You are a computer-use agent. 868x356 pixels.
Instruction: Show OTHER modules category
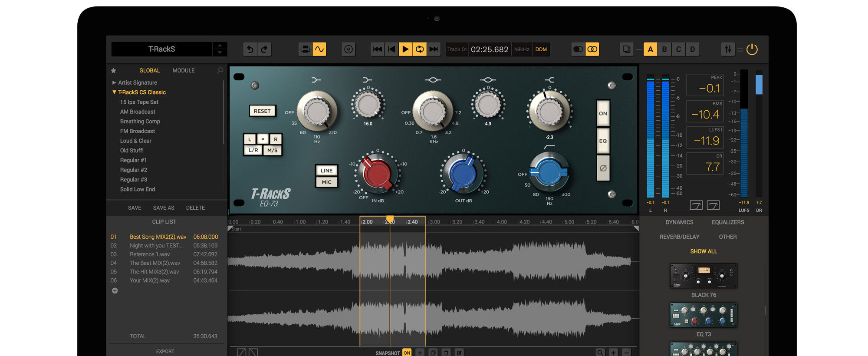(x=728, y=237)
